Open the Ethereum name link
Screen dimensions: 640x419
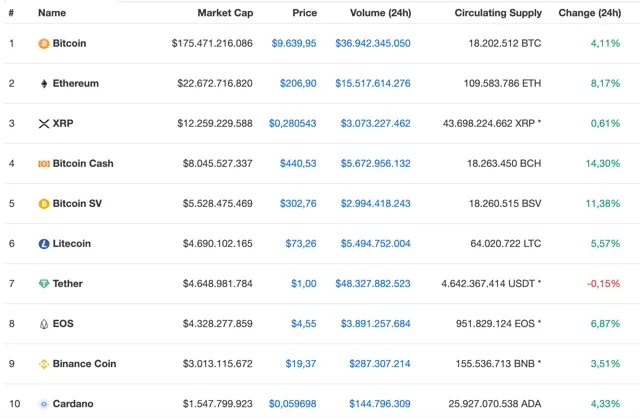[76, 83]
